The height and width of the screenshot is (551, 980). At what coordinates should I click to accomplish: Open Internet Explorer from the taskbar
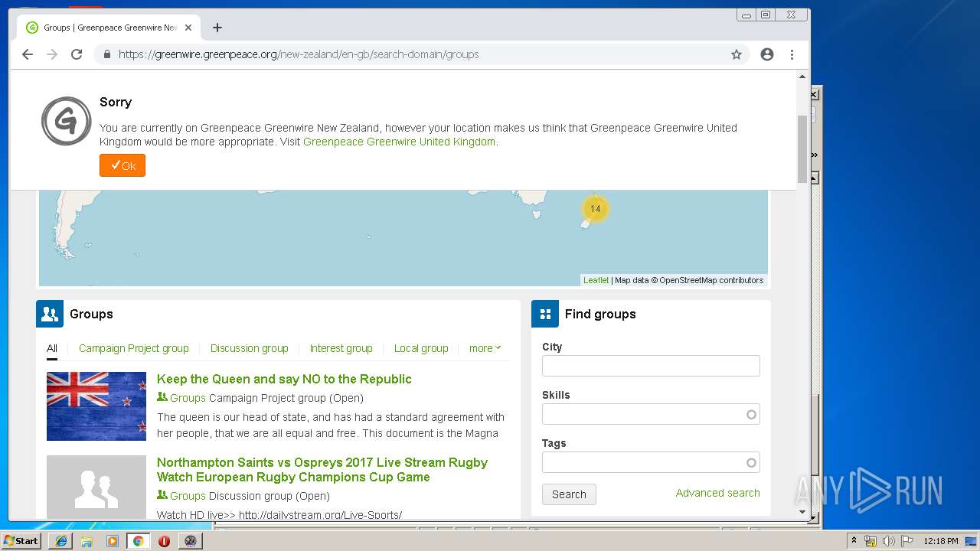point(61,541)
